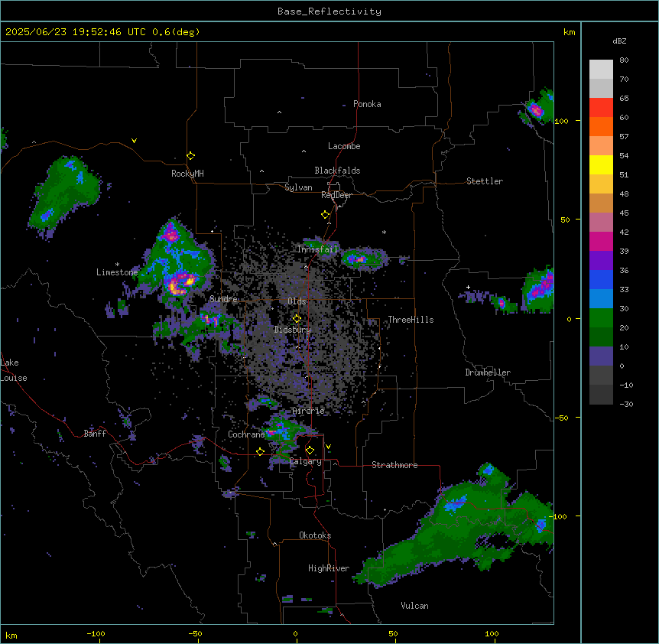Screen dimensions: 659x644
Task: Click the Banff label
Action: [95, 434]
